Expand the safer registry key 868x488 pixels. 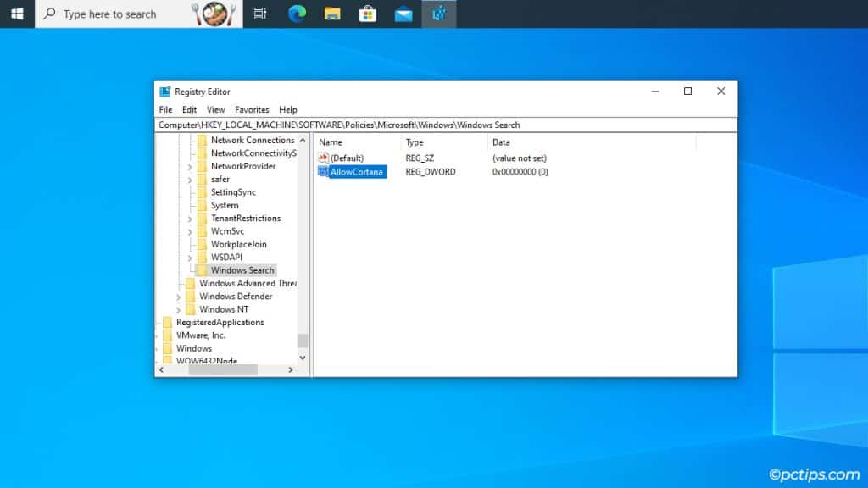click(x=191, y=179)
